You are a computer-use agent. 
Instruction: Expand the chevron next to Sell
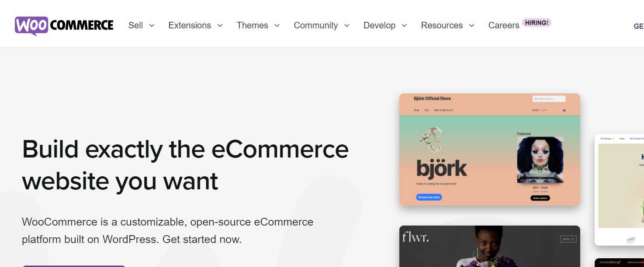152,26
